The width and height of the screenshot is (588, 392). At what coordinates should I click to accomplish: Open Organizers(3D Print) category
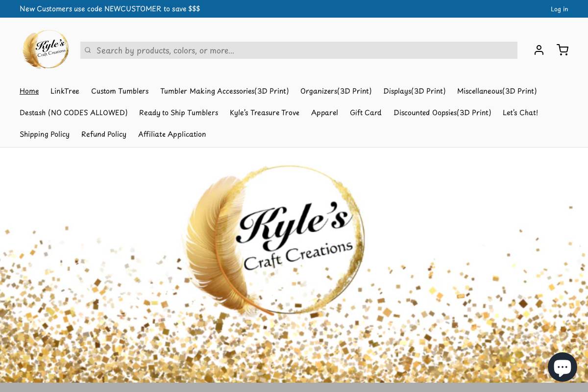tap(336, 91)
